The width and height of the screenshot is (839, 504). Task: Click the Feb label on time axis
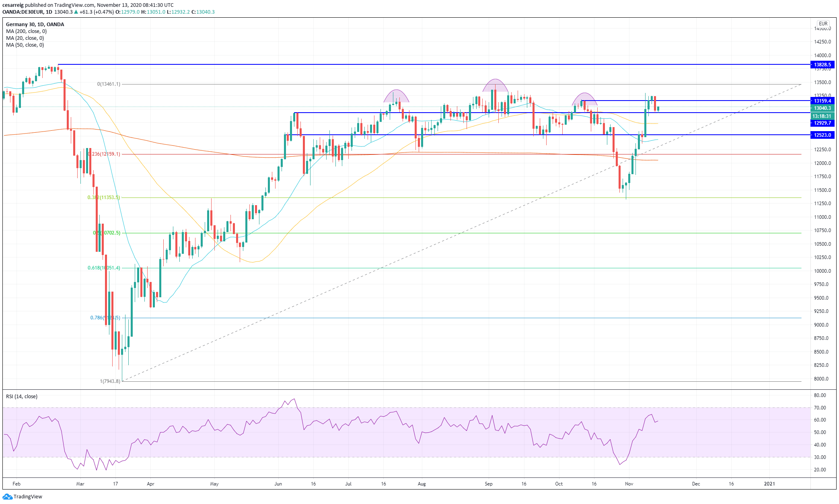coord(16,484)
